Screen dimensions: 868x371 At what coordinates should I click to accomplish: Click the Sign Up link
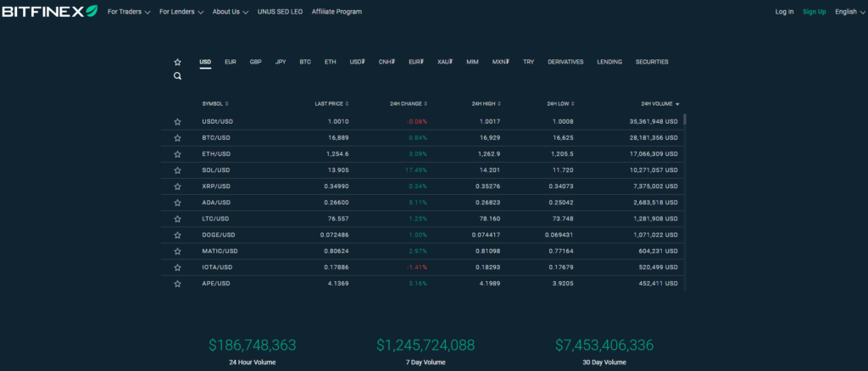815,12
